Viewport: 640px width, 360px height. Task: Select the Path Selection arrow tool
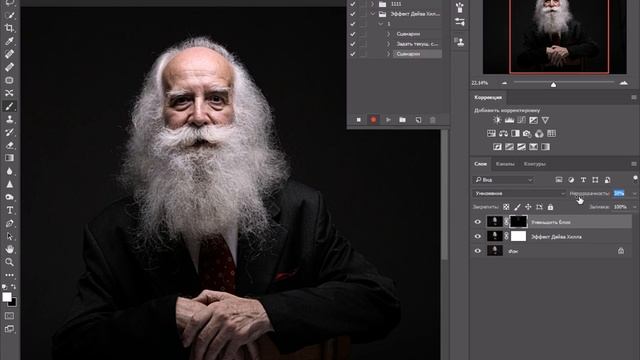pyautogui.click(x=9, y=236)
